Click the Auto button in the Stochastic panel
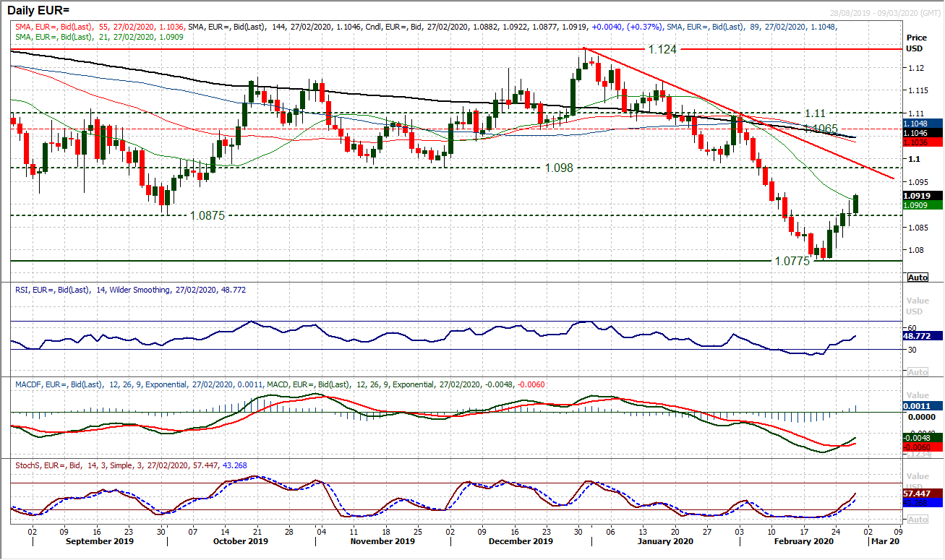The height and width of the screenshot is (560, 945). (x=917, y=520)
